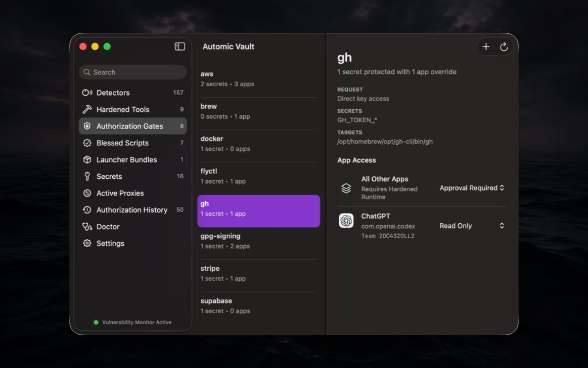Click the Launcher Bundles box icon
The width and height of the screenshot is (588, 368).
(x=87, y=160)
